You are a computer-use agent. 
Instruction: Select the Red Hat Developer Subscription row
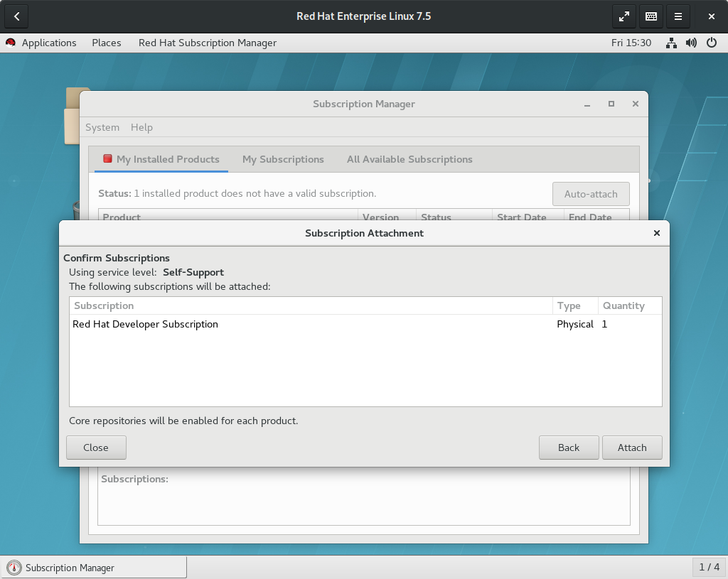point(146,324)
